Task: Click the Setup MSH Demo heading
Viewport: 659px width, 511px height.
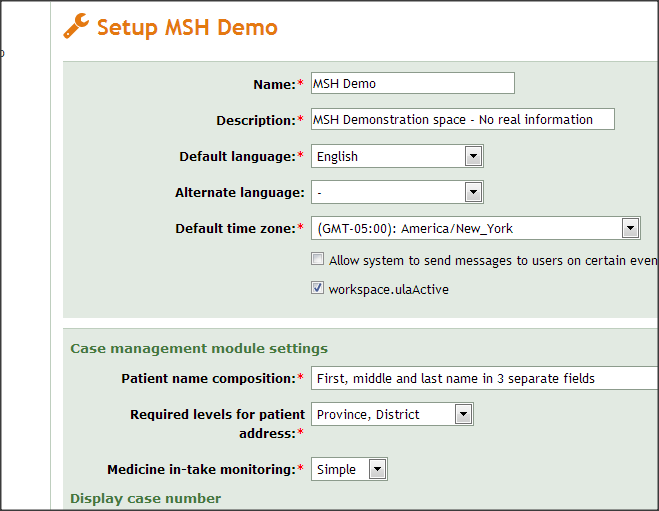Action: click(x=187, y=28)
